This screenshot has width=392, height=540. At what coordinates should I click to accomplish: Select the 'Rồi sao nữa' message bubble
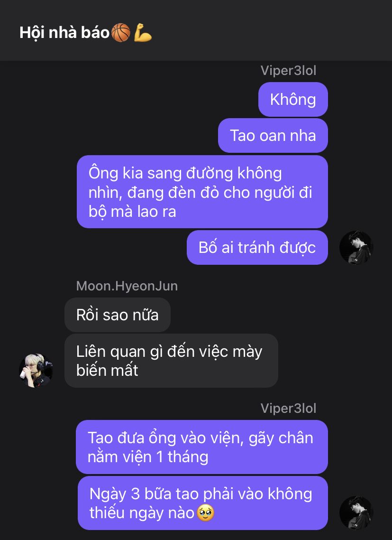pos(118,315)
